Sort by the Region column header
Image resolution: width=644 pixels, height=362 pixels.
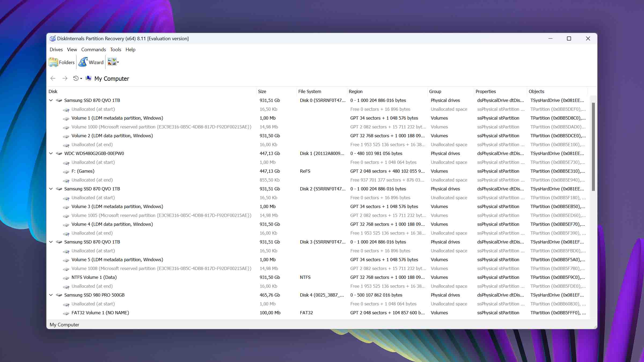pos(387,91)
